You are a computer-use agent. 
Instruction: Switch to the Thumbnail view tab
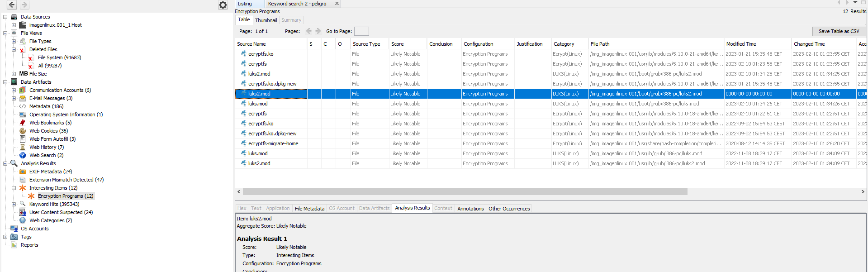click(266, 20)
